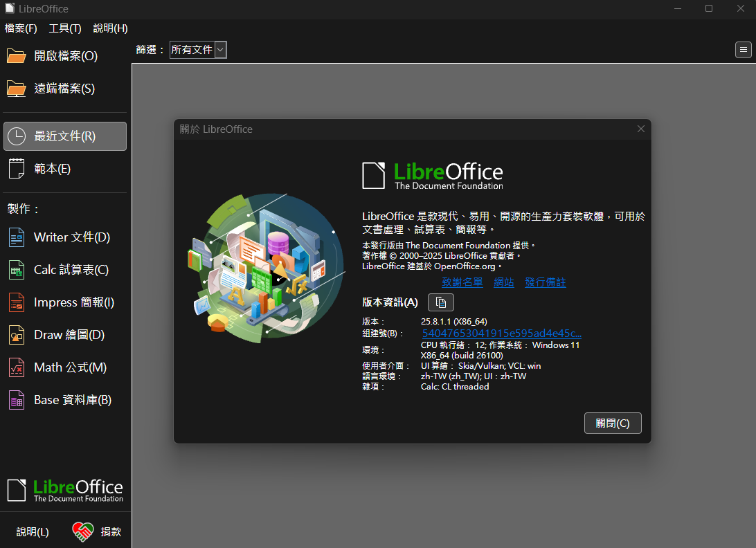Click the text "zh-TW (zh_TW); UI：zh-TW"
756x548 pixels.
coord(474,376)
